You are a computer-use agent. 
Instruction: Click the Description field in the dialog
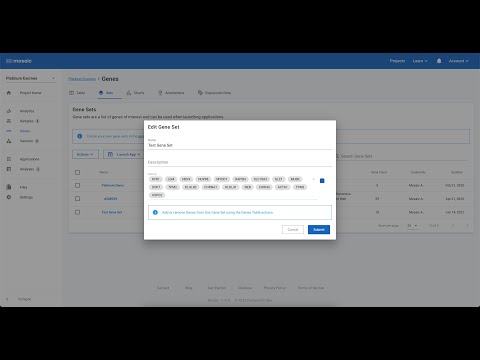pyautogui.click(x=240, y=162)
